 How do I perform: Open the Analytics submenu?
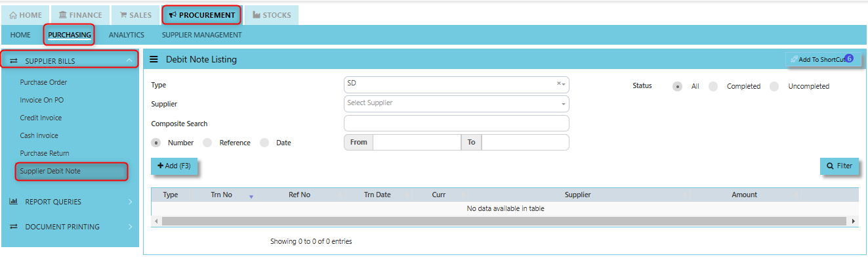[x=127, y=35]
